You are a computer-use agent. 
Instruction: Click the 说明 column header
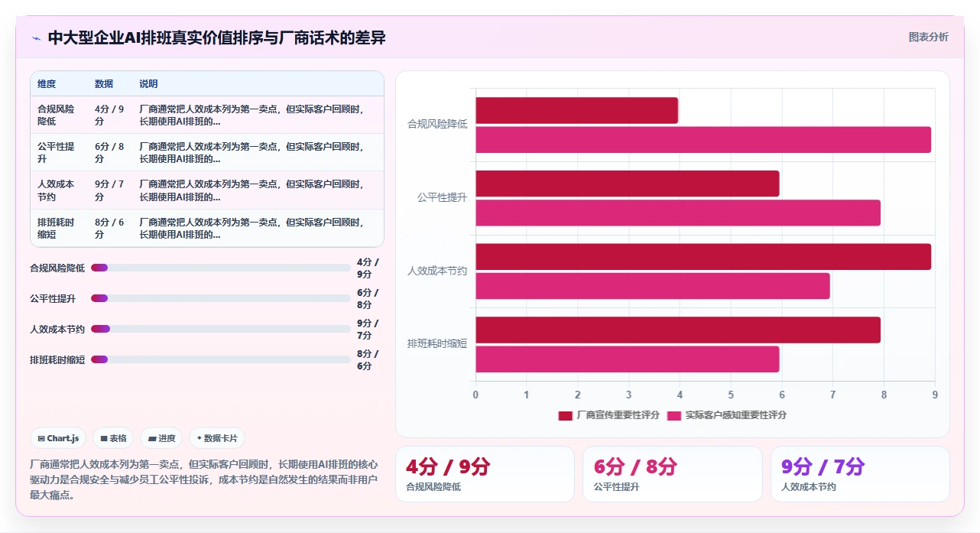pos(148,84)
